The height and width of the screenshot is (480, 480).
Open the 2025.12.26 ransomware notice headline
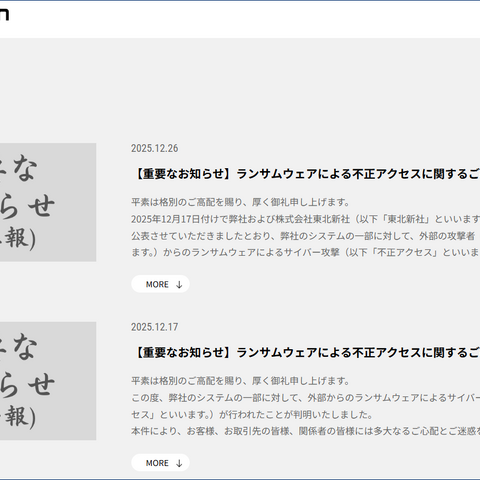[x=306, y=174]
